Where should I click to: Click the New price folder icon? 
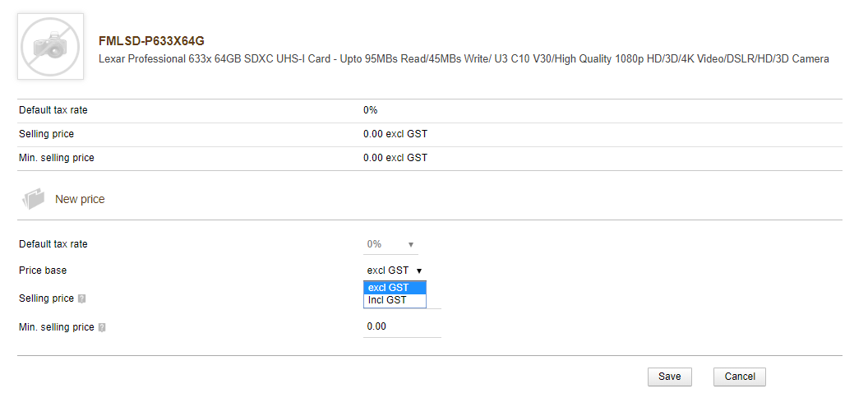click(34, 199)
